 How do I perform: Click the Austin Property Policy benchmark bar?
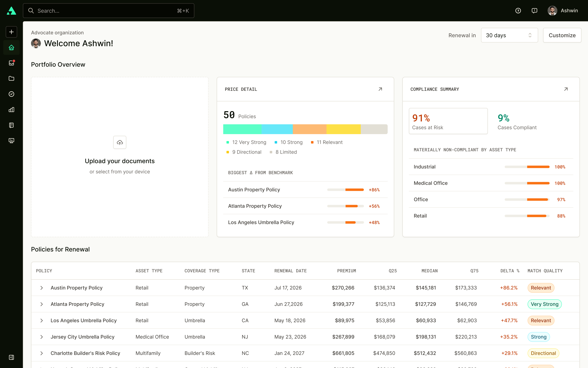(x=346, y=190)
